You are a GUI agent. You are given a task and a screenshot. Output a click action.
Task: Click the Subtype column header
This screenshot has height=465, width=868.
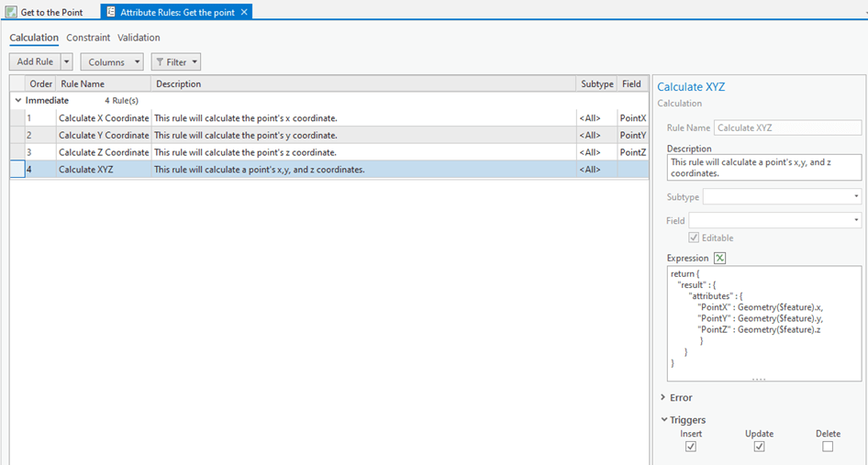[596, 83]
